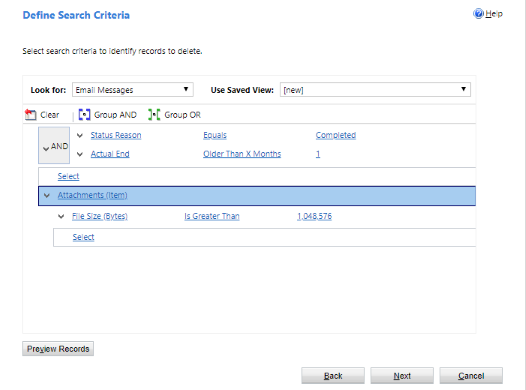The height and width of the screenshot is (390, 526).
Task: Collapse the Attachments (Item) row chevron
Action: pos(47,196)
